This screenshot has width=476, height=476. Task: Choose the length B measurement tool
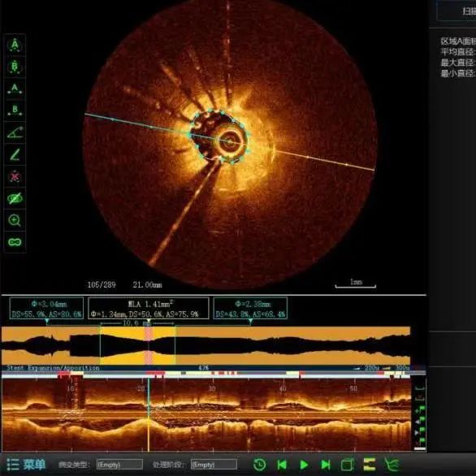[15, 110]
